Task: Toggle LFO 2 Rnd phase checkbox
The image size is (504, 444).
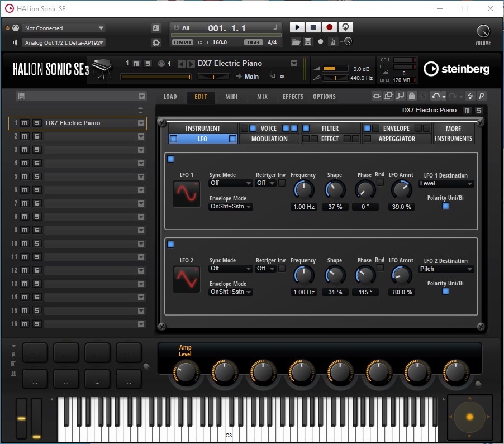Action: tap(380, 268)
